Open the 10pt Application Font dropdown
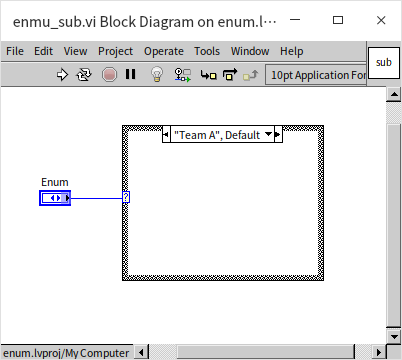 316,75
